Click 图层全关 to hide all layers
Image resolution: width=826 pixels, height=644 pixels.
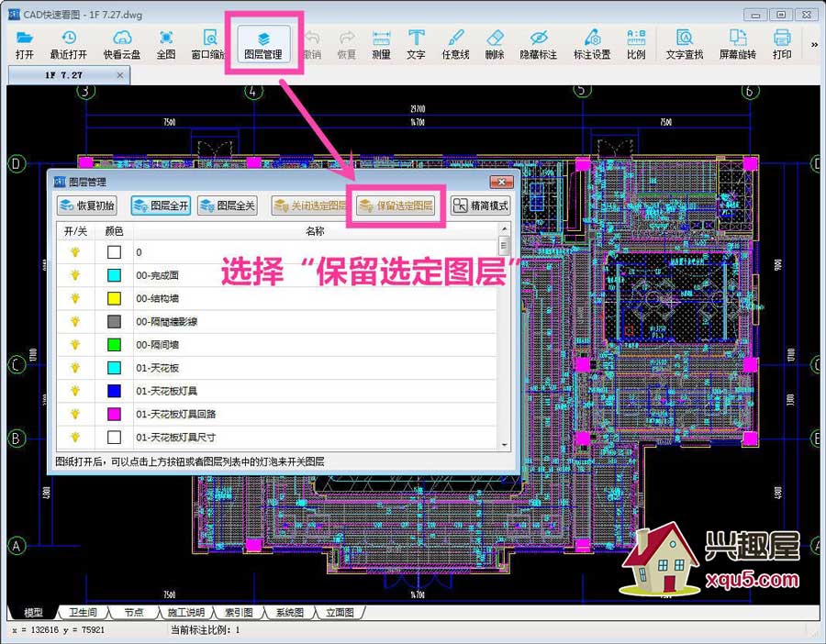click(x=228, y=205)
